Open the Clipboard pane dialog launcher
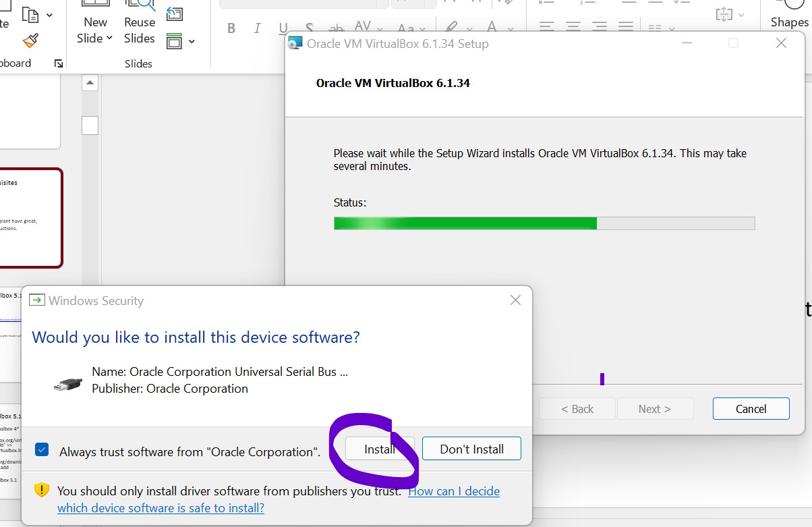 (x=59, y=63)
